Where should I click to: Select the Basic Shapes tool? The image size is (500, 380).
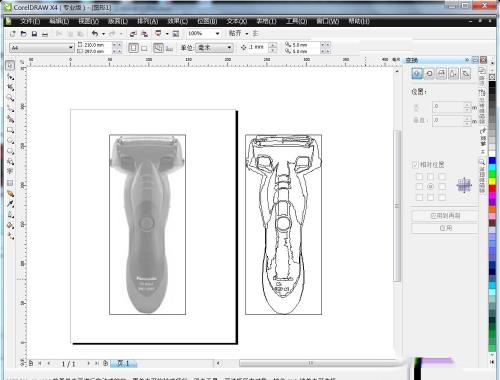pyautogui.click(x=10, y=162)
